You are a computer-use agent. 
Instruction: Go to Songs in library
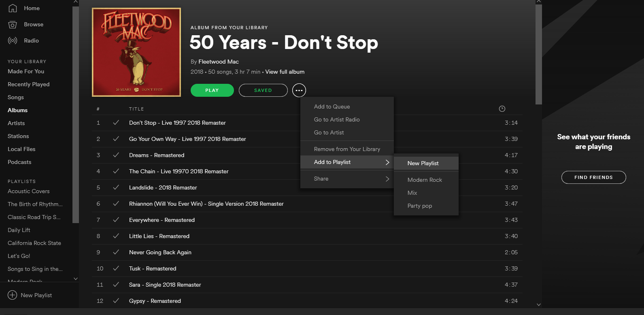click(x=16, y=97)
